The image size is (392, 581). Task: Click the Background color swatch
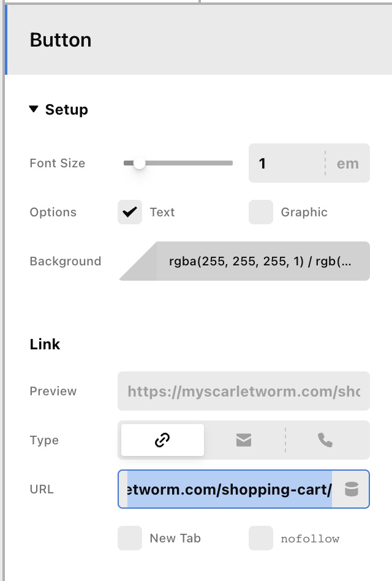point(138,261)
